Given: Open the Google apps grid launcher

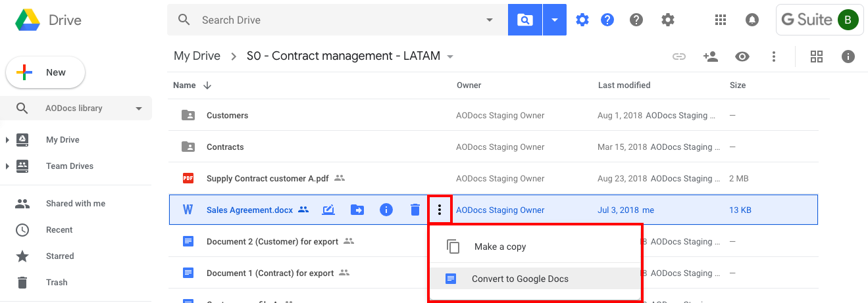Looking at the screenshot, I should point(721,20).
